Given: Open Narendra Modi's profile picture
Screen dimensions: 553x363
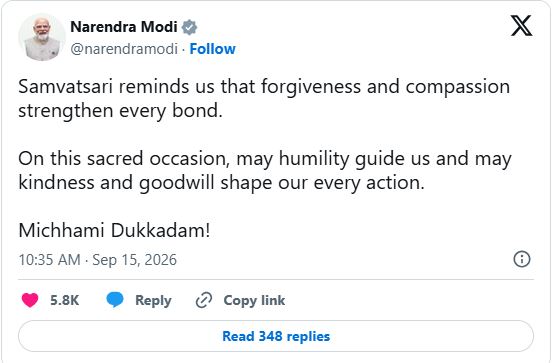Looking at the screenshot, I should pyautogui.click(x=42, y=37).
